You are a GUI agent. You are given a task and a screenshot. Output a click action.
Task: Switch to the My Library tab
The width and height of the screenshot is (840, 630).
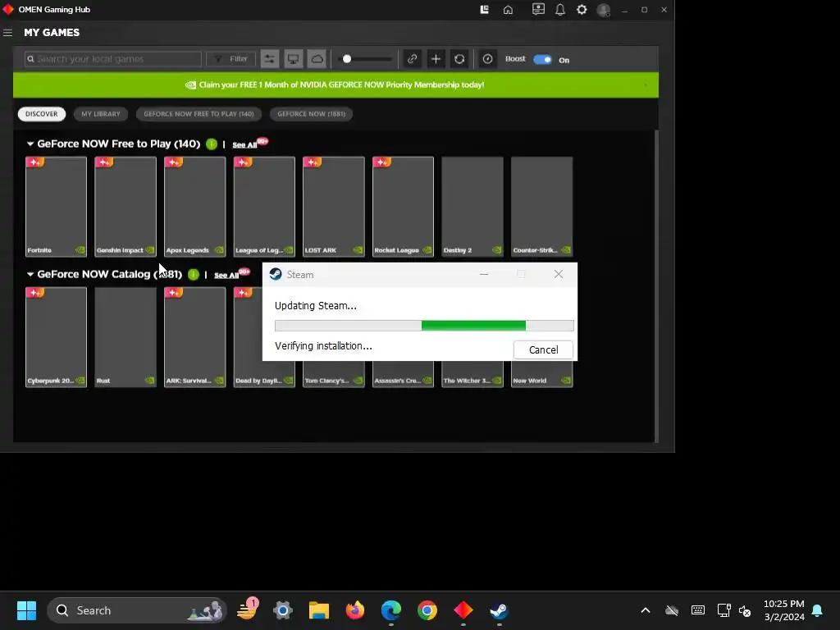101,114
